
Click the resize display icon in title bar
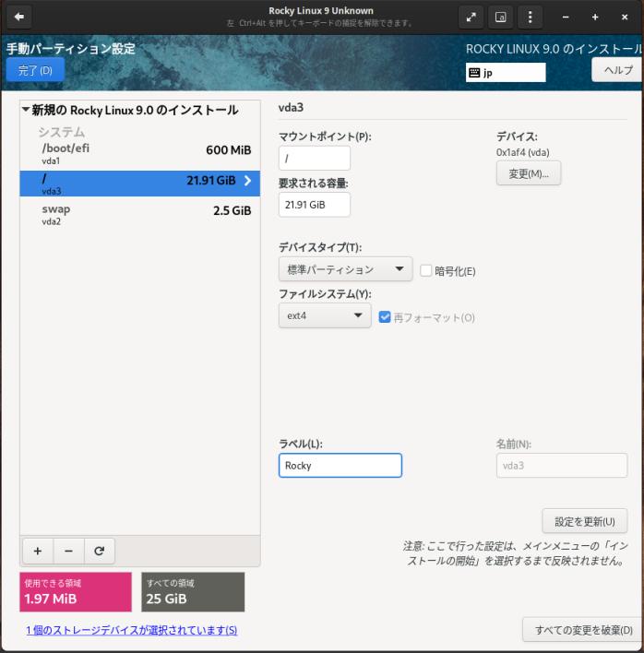500,18
